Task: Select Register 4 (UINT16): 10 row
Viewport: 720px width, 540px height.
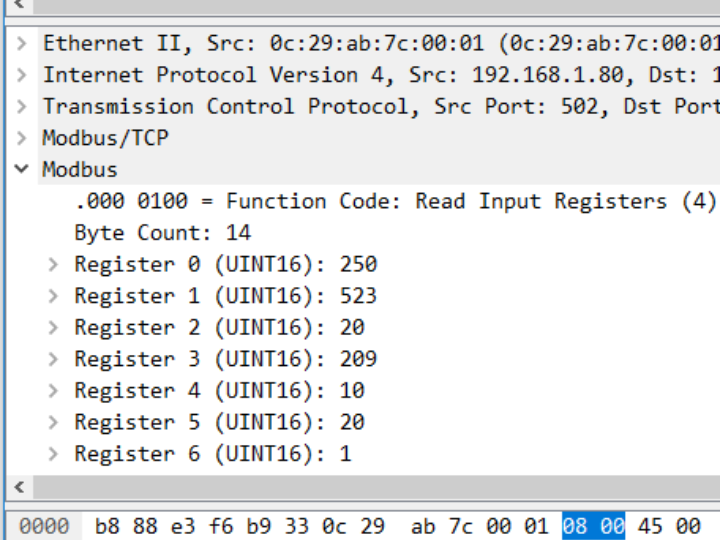Action: (x=219, y=391)
